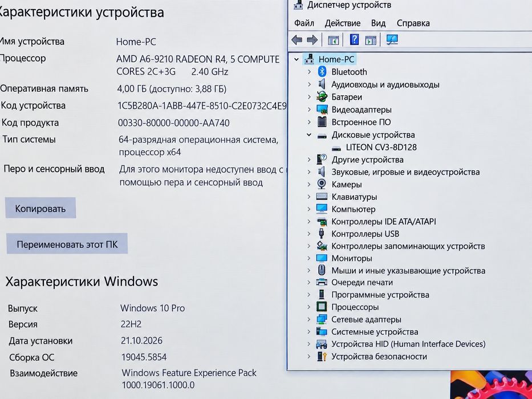This screenshot has width=532, height=399.
Task: Open the Справка menu
Action: tap(413, 23)
